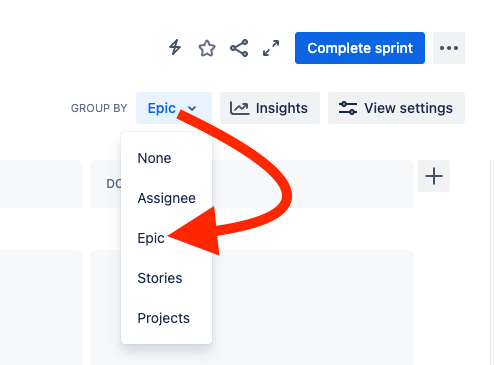Collapse the Group by Epic dropdown
Screen dimensions: 494x365
174,108
